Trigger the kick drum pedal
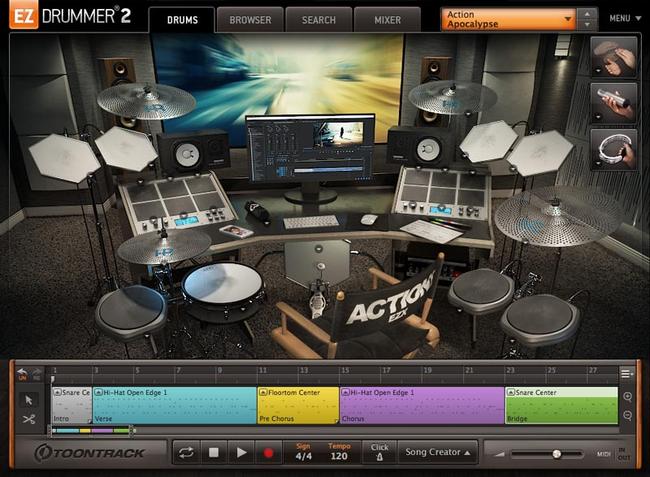The image size is (650, 477). coord(318,298)
